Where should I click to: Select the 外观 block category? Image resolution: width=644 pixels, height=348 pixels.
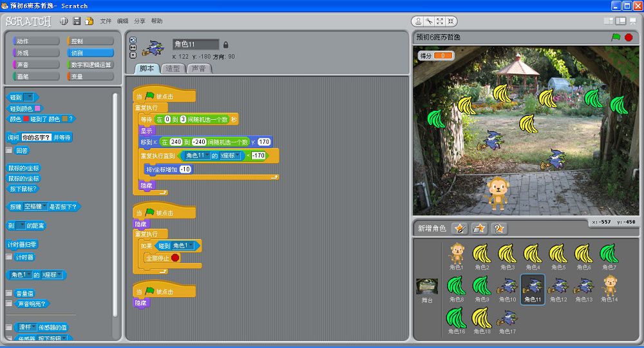pos(36,53)
